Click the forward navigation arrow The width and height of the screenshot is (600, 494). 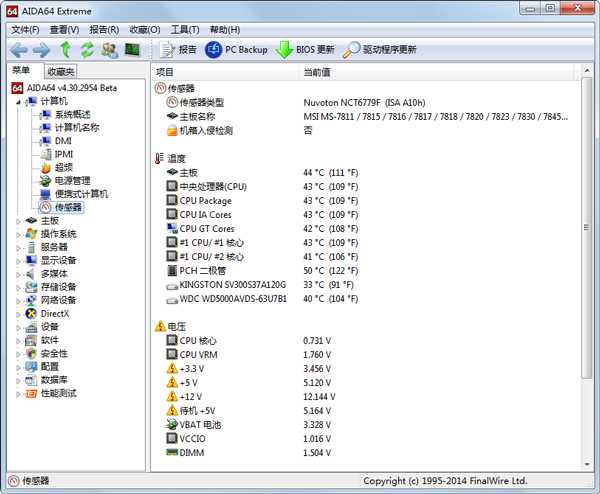pyautogui.click(x=41, y=50)
